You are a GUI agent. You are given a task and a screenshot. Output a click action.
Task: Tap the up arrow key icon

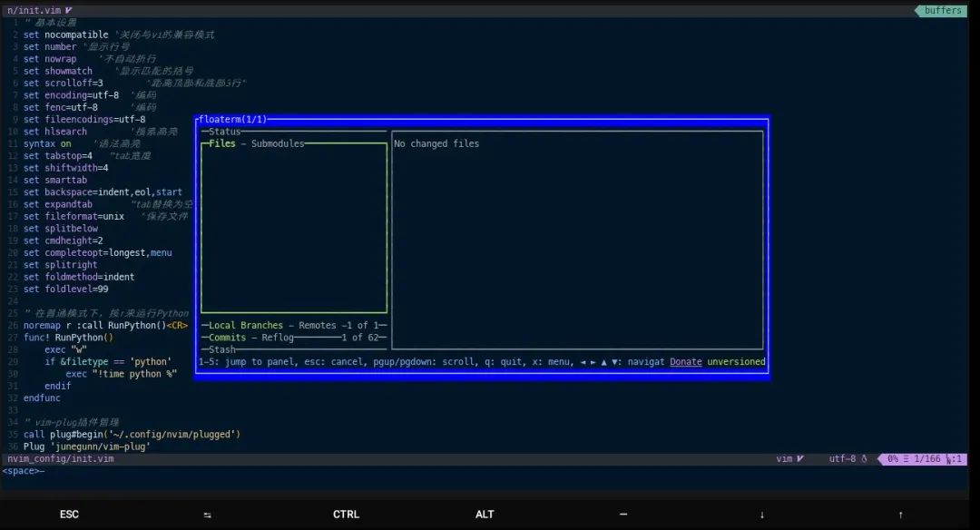901,515
